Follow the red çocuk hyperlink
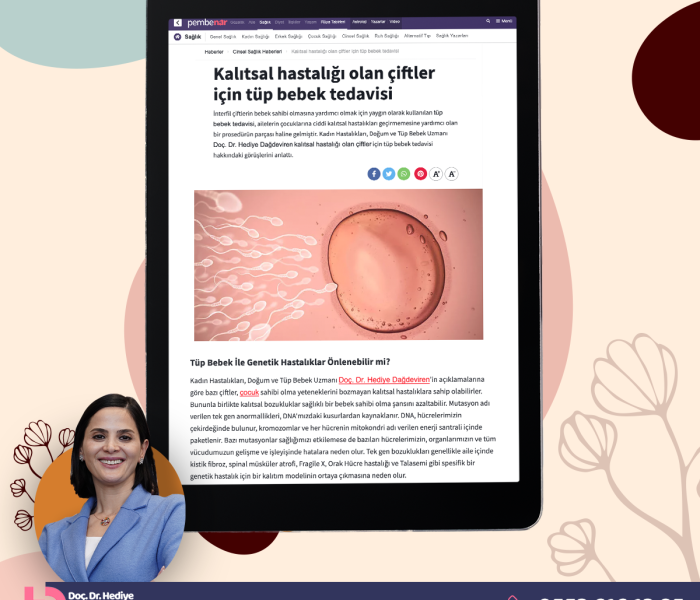The image size is (700, 600). coord(249,393)
